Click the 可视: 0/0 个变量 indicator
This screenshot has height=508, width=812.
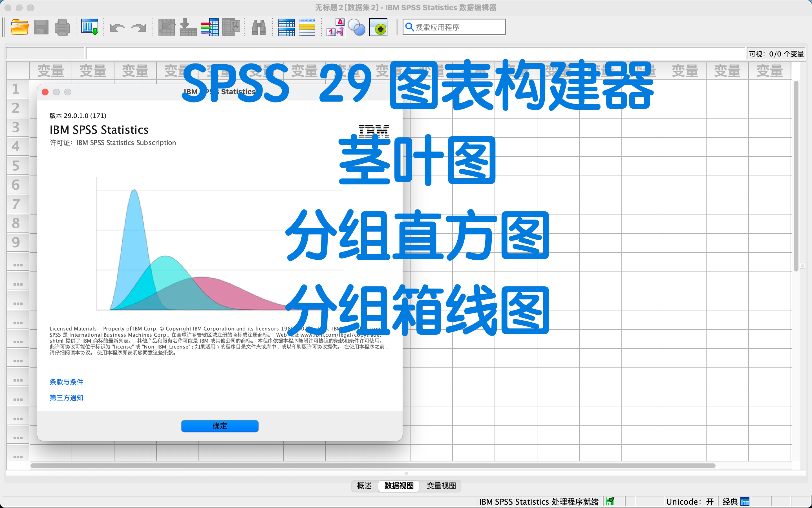776,54
